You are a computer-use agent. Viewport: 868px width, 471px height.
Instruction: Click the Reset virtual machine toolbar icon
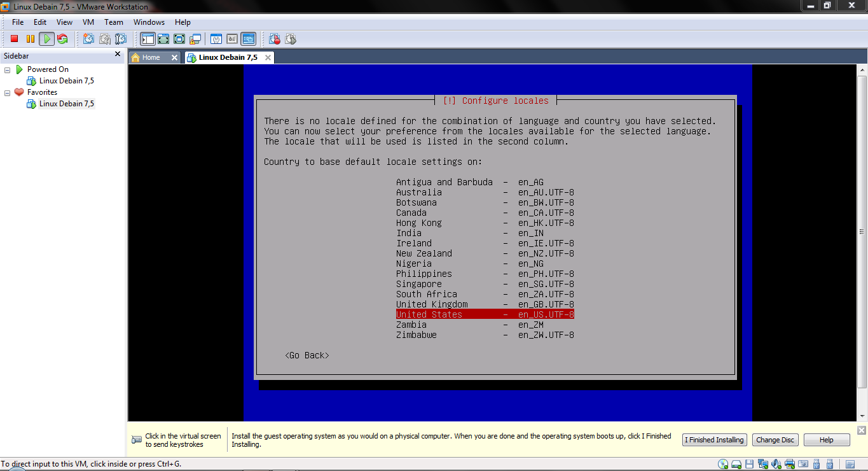(x=62, y=39)
